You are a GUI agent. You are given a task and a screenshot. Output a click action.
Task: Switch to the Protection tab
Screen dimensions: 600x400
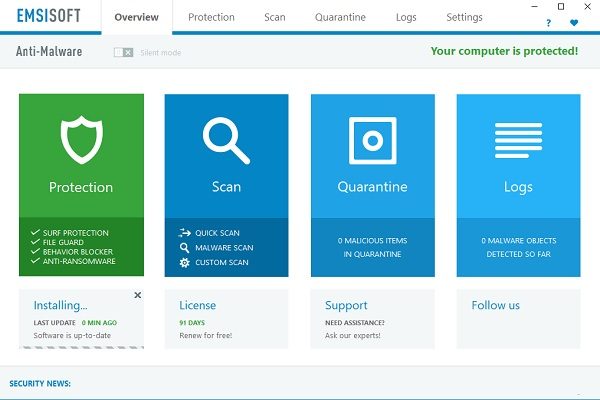point(211,17)
